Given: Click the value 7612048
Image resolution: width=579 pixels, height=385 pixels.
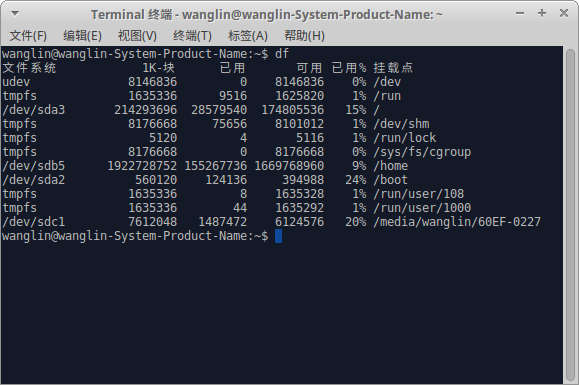Looking at the screenshot, I should [153, 222].
